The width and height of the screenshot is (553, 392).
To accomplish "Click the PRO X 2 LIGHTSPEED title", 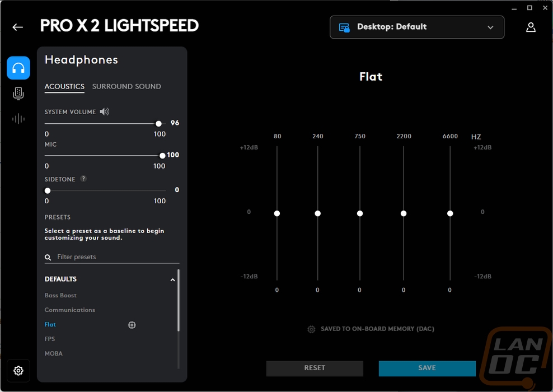I will click(119, 26).
